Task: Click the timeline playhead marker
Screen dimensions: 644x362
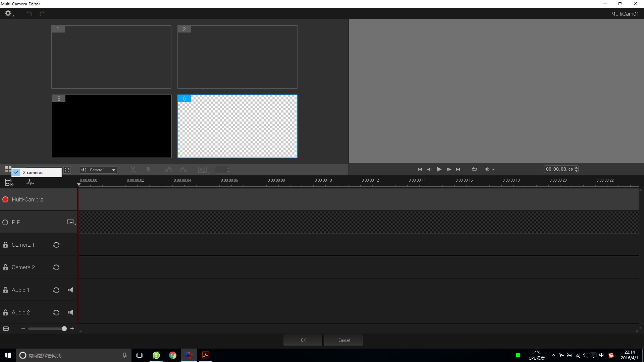Action: [x=79, y=184]
